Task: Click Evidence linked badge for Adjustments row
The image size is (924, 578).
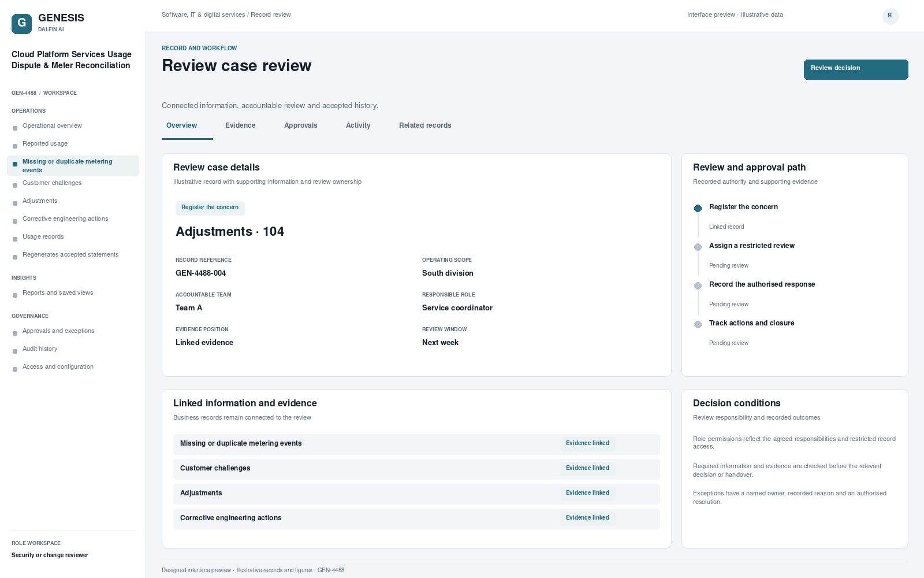Action: tap(587, 493)
